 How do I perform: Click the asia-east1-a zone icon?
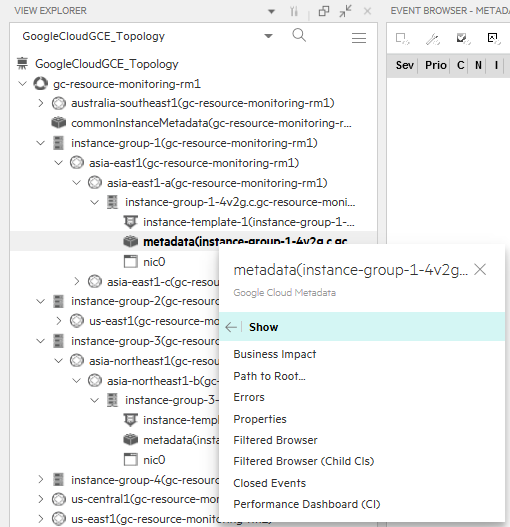pos(94,183)
